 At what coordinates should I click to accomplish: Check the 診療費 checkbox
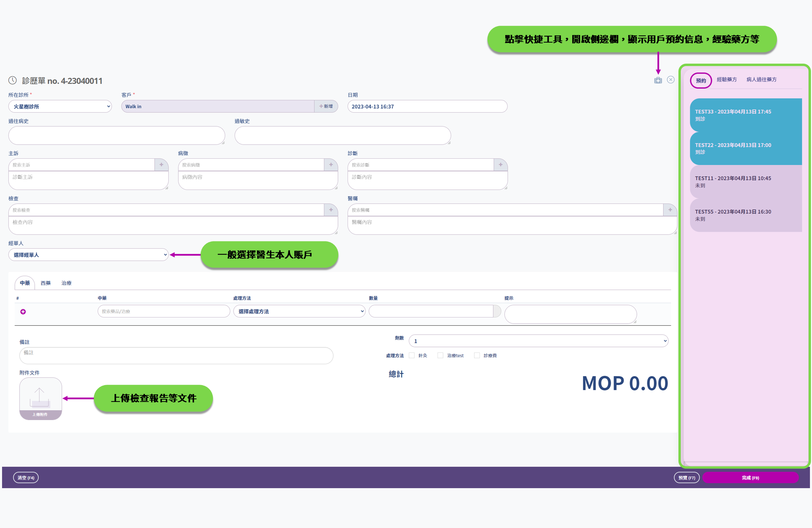[x=477, y=356]
